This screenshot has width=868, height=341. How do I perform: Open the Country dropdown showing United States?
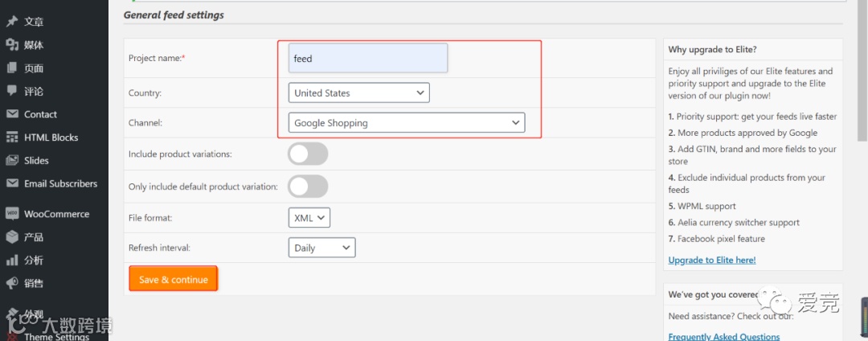click(x=358, y=93)
